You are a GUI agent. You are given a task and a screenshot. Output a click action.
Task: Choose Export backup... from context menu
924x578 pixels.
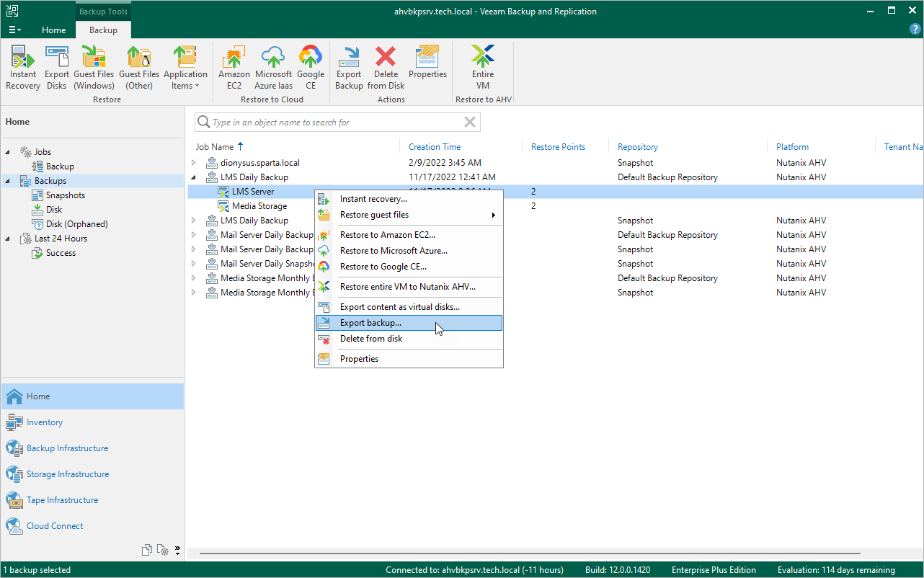[x=370, y=323]
